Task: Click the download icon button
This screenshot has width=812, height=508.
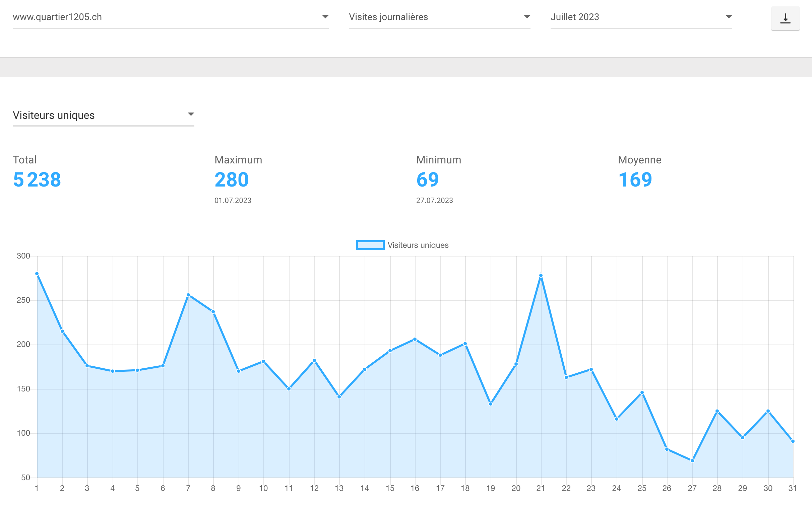Action: coord(785,18)
